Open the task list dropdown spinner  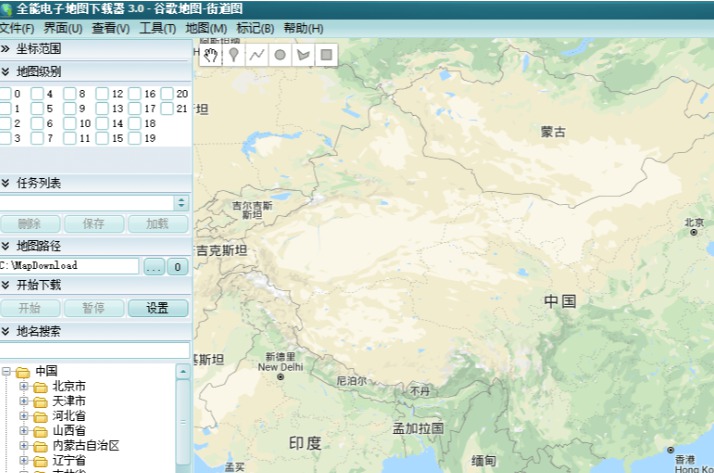pos(181,203)
